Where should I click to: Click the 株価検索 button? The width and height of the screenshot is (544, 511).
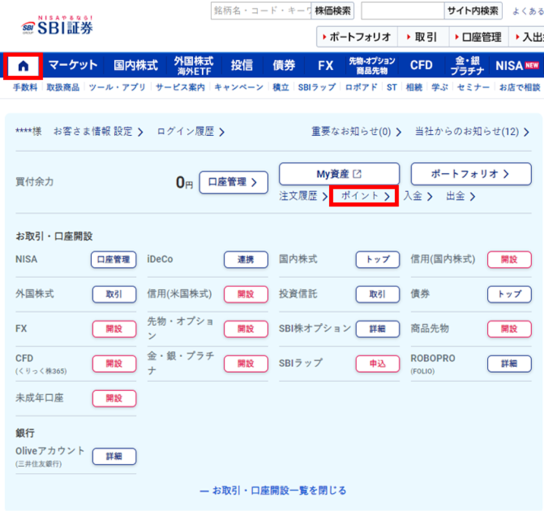click(332, 11)
